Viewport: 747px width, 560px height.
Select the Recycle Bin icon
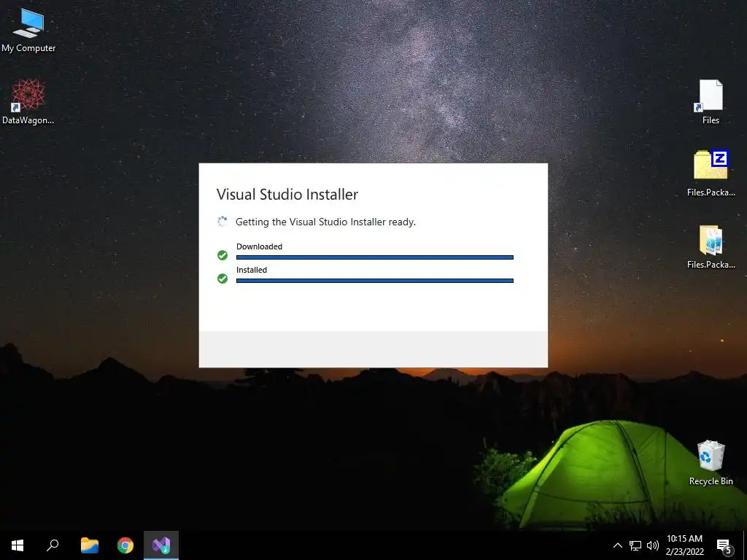click(x=711, y=462)
